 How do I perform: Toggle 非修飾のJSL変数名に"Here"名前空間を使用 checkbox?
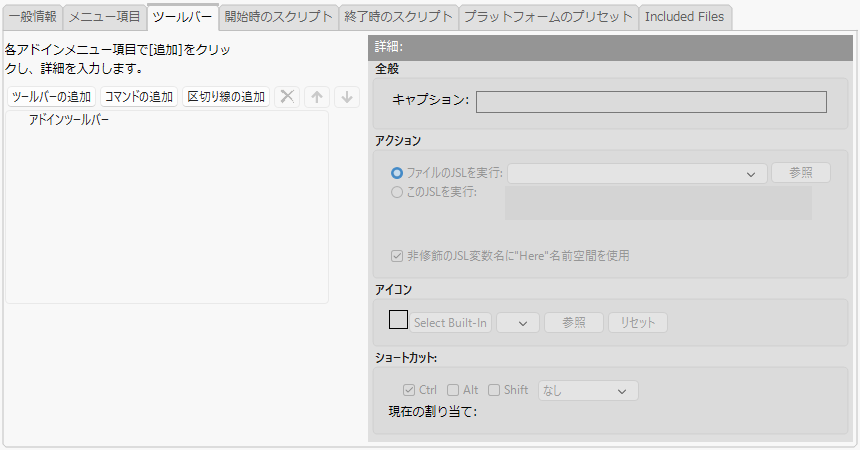point(397,256)
